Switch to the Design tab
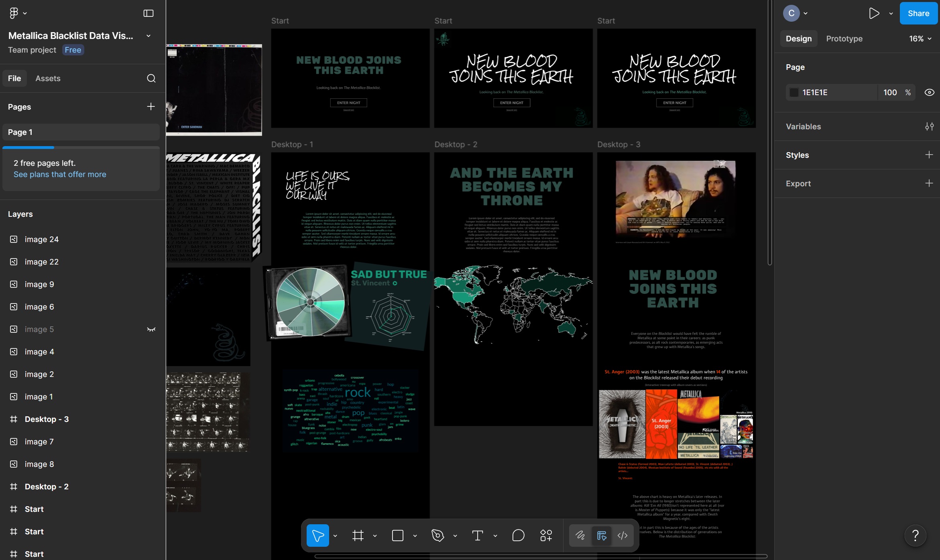This screenshot has height=560, width=940. coord(799,39)
